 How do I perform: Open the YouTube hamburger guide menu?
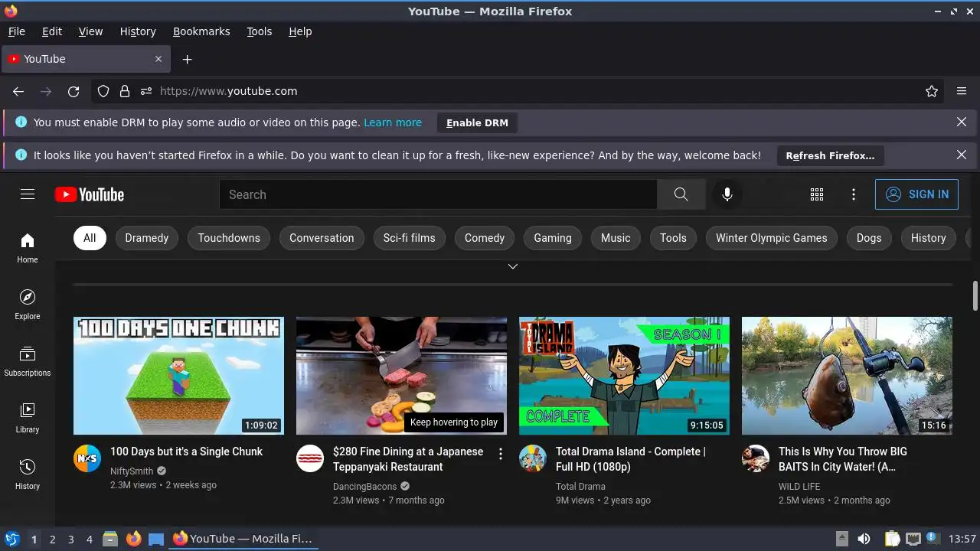coord(28,194)
